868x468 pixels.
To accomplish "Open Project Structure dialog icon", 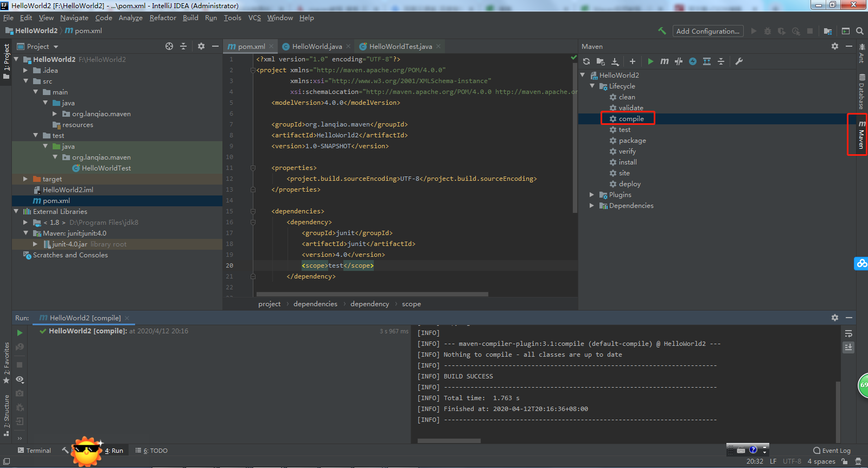I will point(827,31).
